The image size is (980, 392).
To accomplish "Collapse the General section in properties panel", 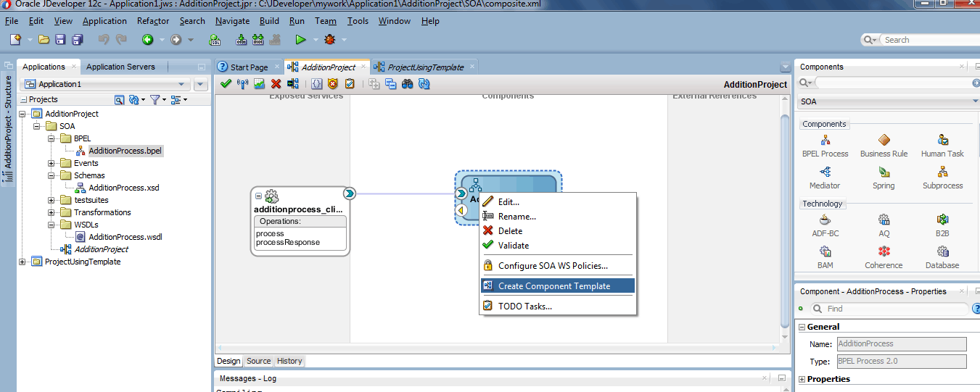I will click(x=802, y=327).
